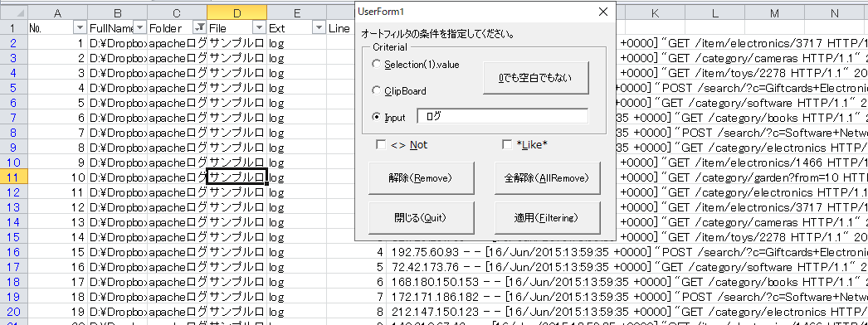Close the UserForm1 dialog
Image resolution: width=868 pixels, height=325 pixels.
pos(603,12)
